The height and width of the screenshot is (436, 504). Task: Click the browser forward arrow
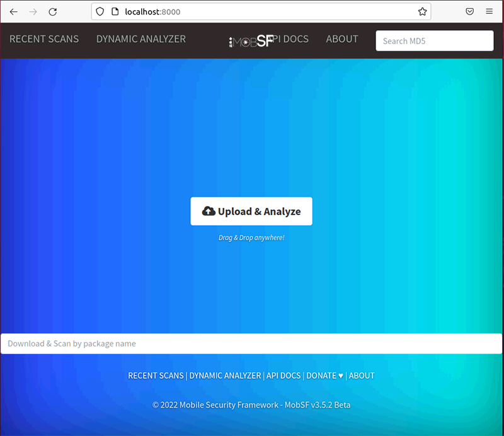tap(33, 12)
